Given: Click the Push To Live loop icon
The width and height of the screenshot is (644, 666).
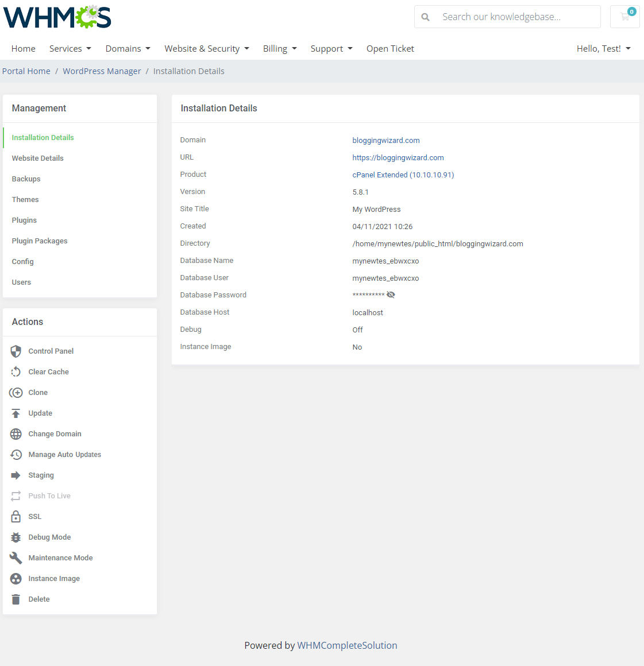Looking at the screenshot, I should (x=16, y=496).
